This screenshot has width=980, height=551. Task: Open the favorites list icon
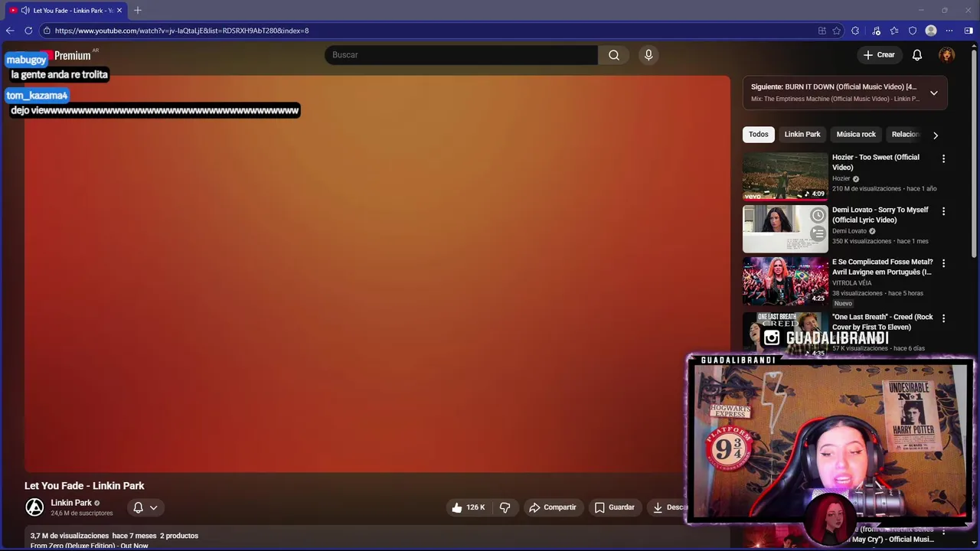[894, 31]
